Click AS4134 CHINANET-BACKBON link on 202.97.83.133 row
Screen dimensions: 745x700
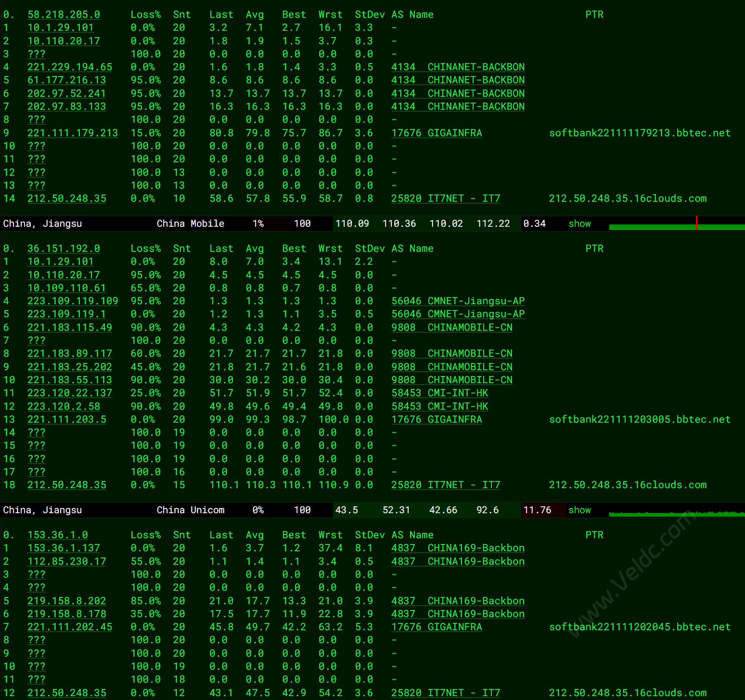458,107
